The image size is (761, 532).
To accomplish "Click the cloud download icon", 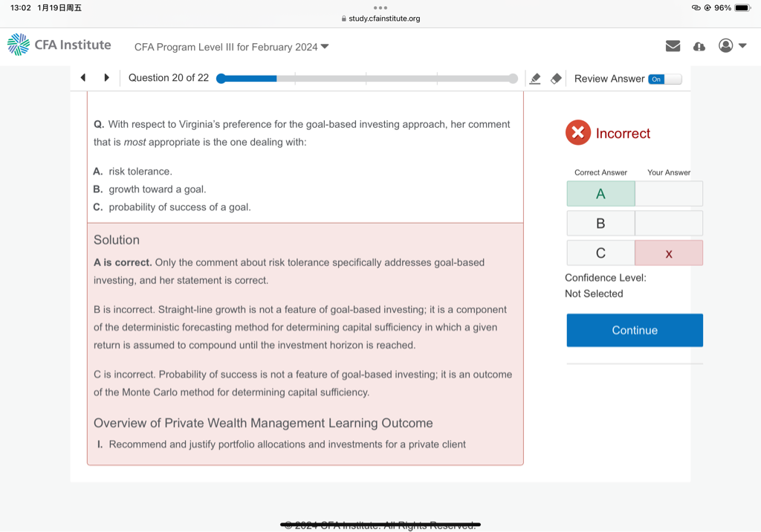I will 699,46.
